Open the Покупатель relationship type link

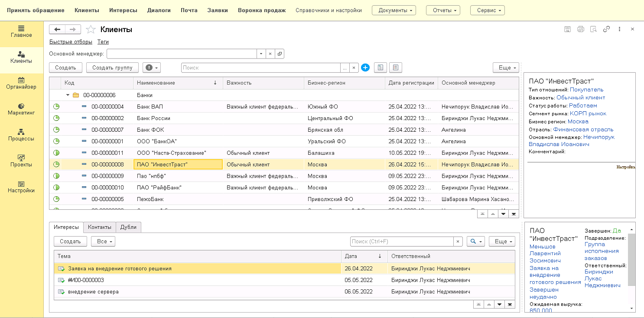(x=586, y=90)
